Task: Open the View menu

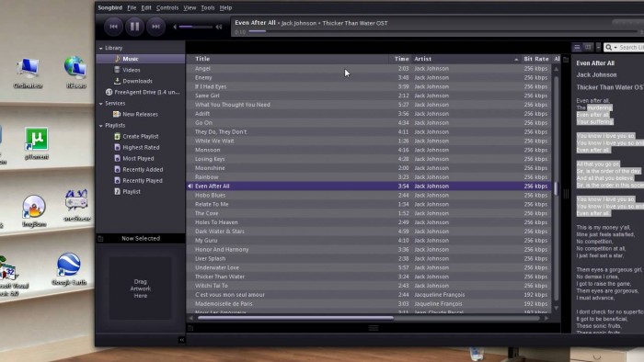Action: click(x=190, y=7)
